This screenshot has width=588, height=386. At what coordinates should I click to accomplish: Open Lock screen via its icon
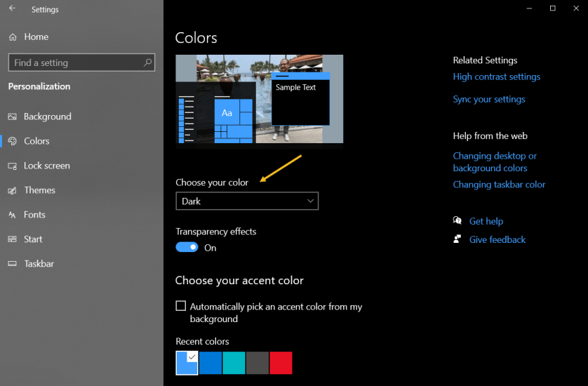pos(13,166)
